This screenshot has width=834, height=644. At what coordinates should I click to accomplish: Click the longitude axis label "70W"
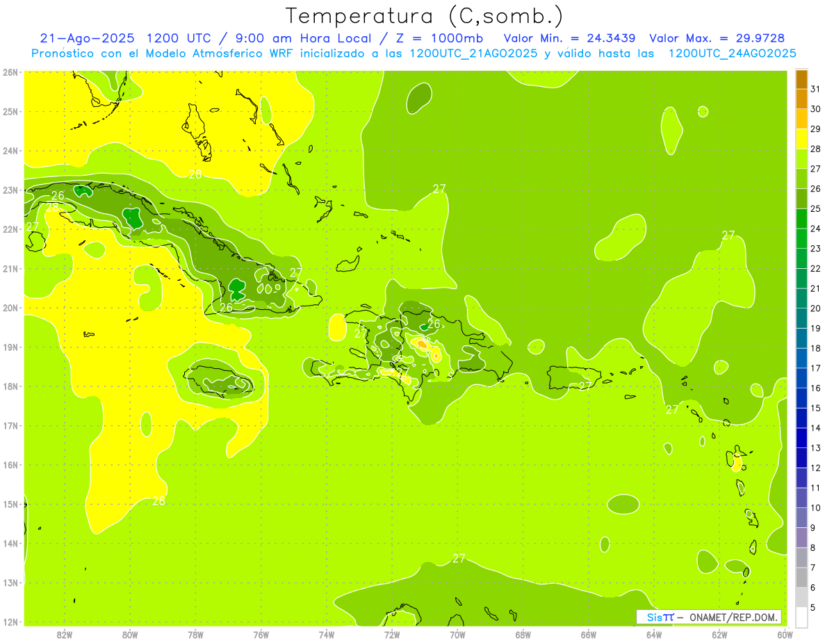point(457,634)
